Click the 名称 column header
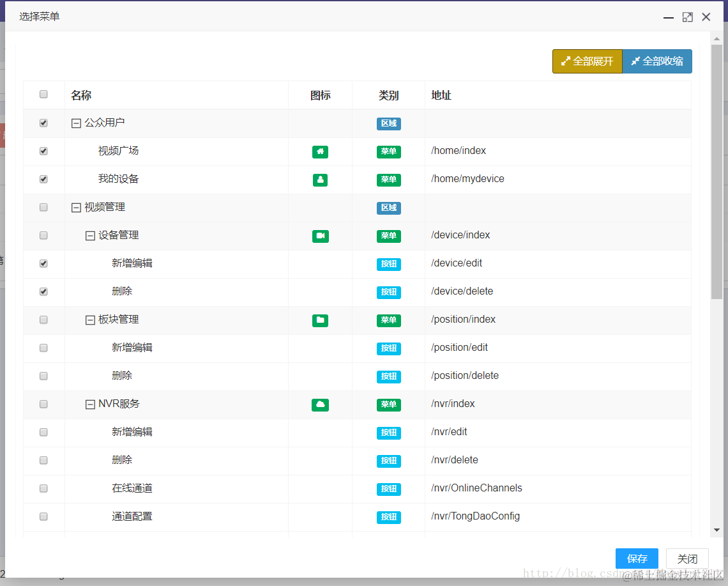The width and height of the screenshot is (728, 586). point(81,95)
